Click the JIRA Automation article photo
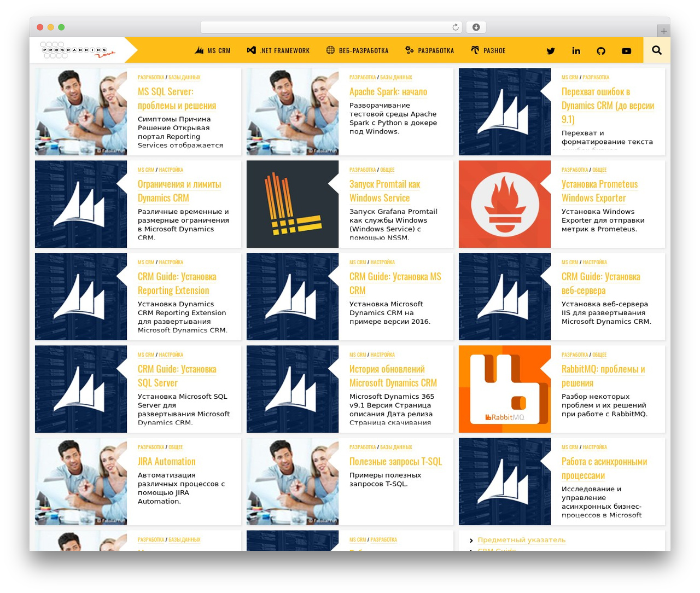The height and width of the screenshot is (593, 700). (81, 481)
